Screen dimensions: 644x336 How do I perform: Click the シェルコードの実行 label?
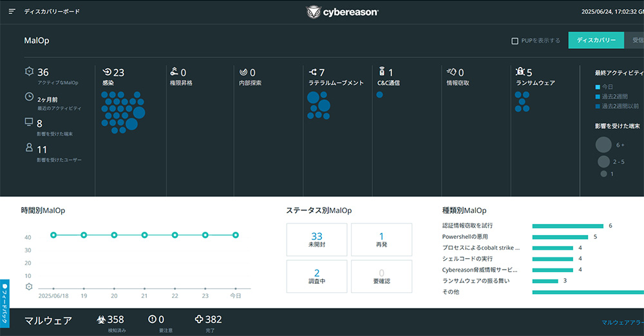467,259
